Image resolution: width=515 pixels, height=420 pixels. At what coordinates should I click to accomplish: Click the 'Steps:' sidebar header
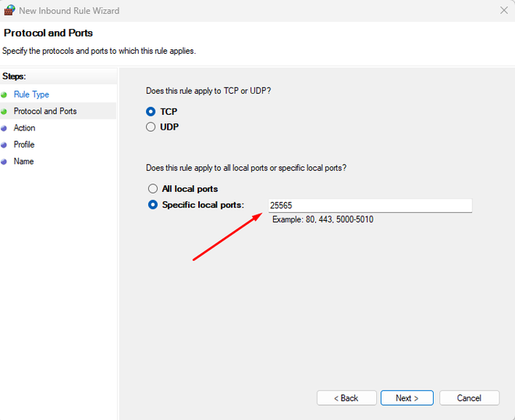pos(14,77)
